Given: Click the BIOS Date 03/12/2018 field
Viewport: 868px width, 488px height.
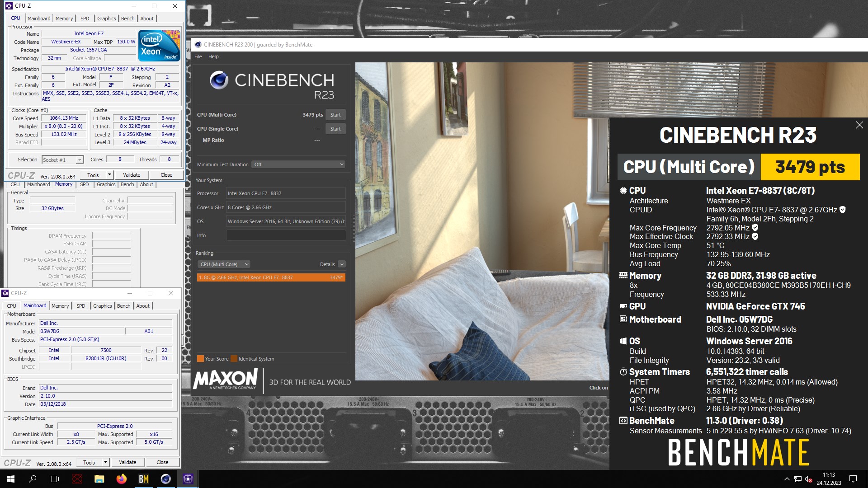Looking at the screenshot, I should click(105, 404).
